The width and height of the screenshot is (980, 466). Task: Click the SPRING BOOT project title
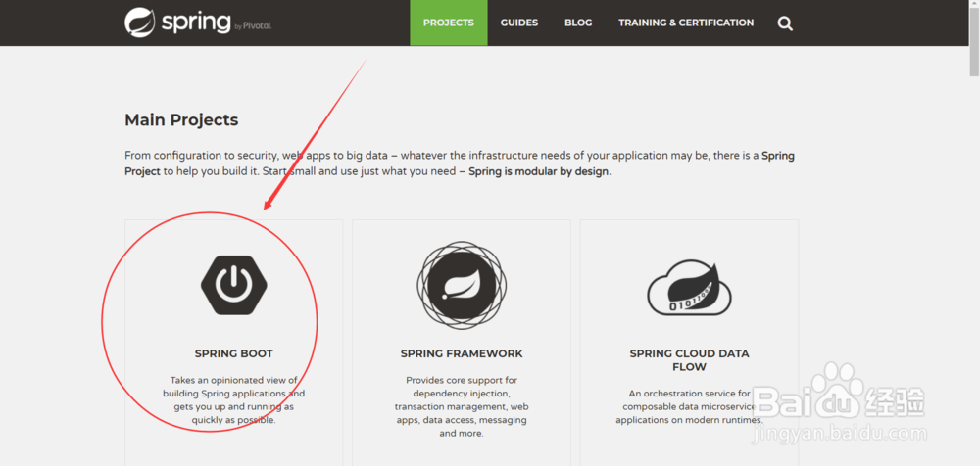click(234, 353)
